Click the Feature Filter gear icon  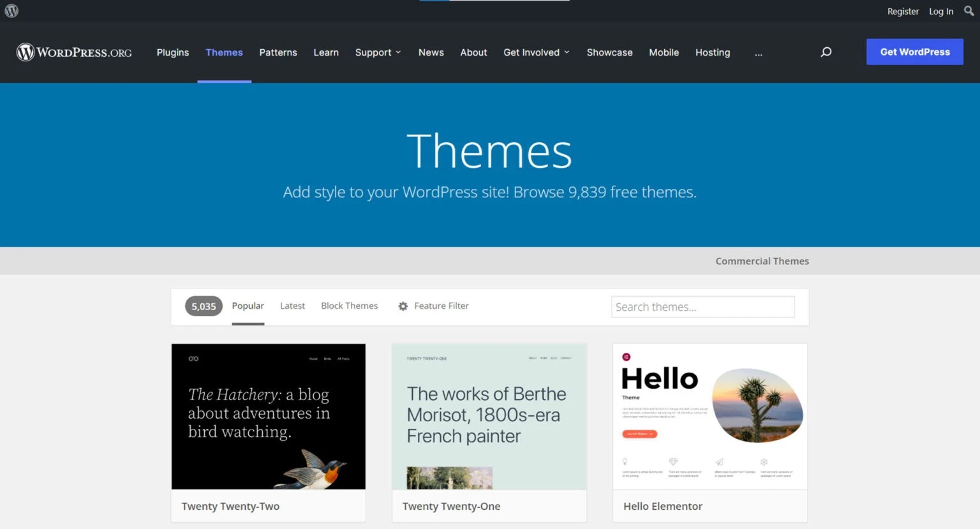point(403,306)
